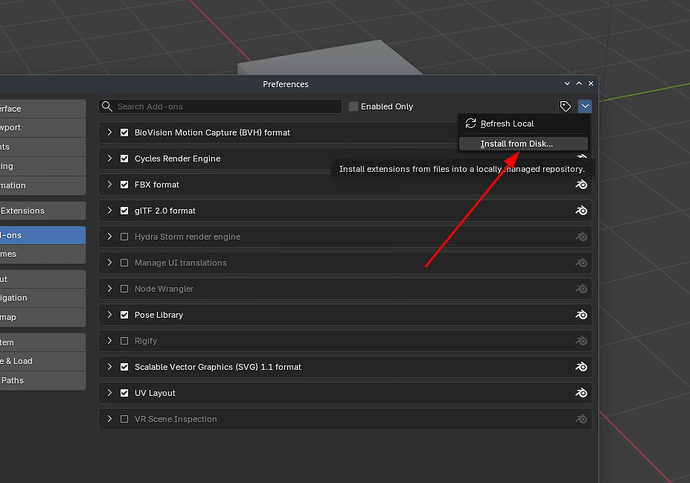
Task: Enable VR Scene Inspection checkbox
Action: 125,419
